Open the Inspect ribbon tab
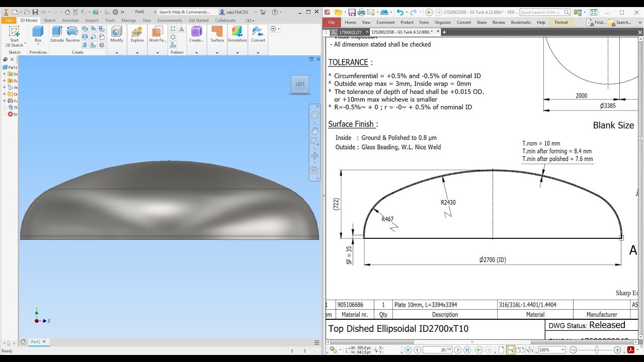The height and width of the screenshot is (362, 644). point(92,21)
